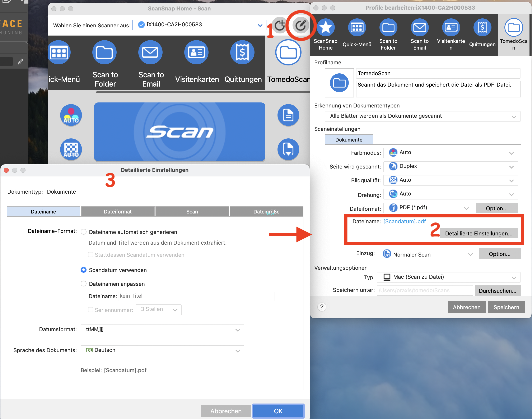This screenshot has width=532, height=419.
Task: Choose the Dateinamen anpassen radio button
Action: (84, 284)
